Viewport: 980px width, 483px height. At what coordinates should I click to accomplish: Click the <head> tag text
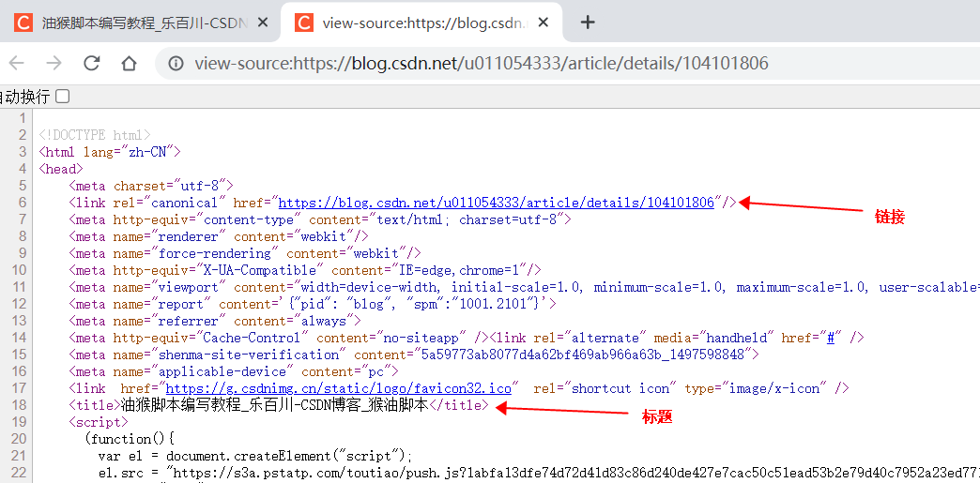coord(61,169)
